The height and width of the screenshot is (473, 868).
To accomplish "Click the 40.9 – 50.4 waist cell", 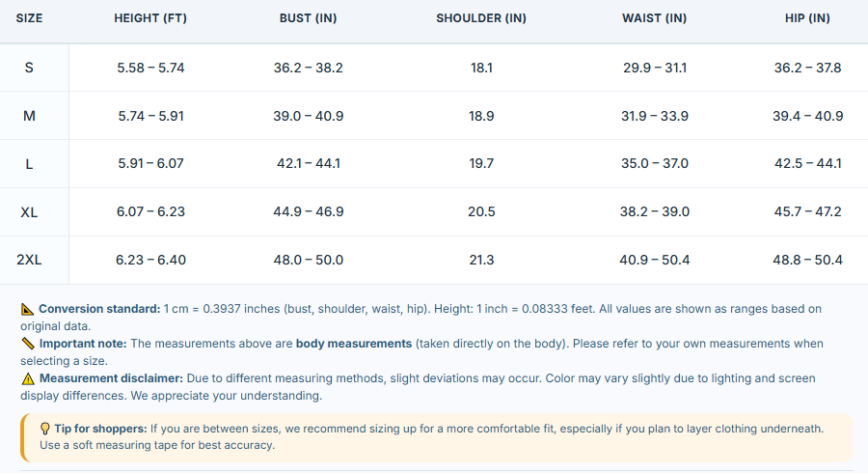I will point(654,260).
